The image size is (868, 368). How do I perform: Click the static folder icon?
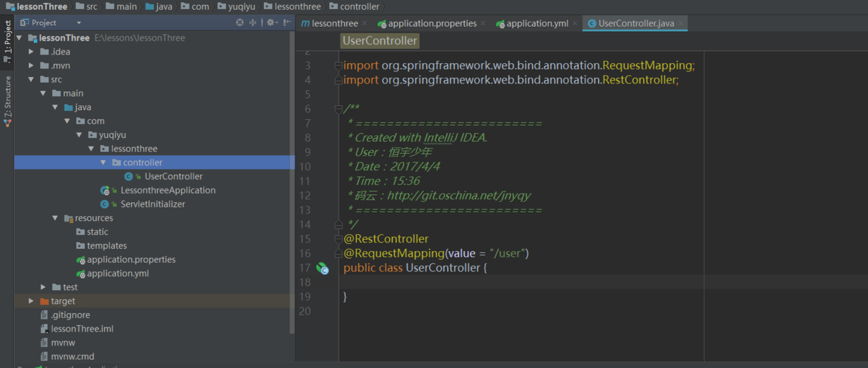80,232
